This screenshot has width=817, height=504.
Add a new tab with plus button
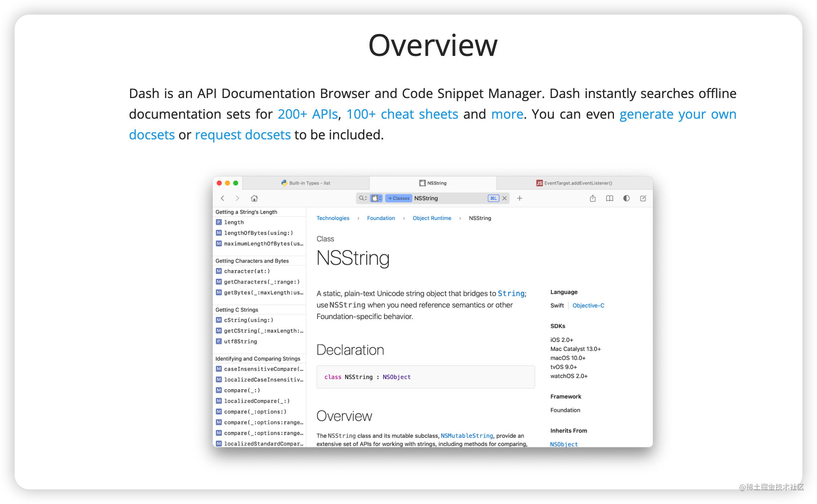click(x=520, y=198)
